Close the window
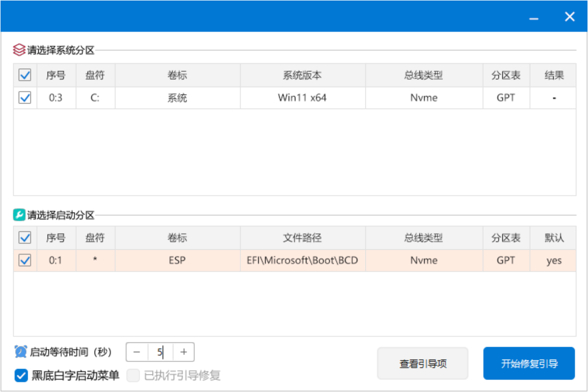The image size is (588, 392). (570, 17)
